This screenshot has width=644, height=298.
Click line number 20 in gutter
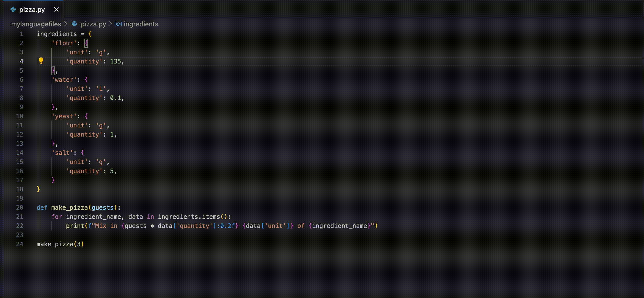click(20, 208)
